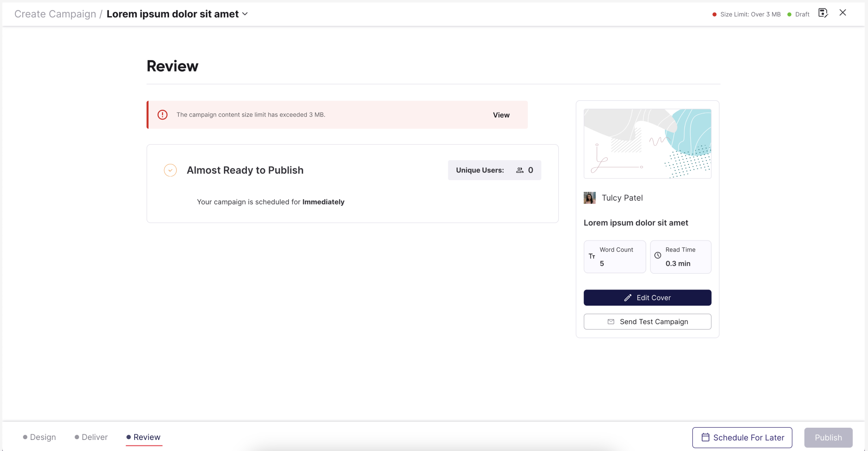Click the red error alert icon
868x451 pixels.
pyautogui.click(x=162, y=115)
